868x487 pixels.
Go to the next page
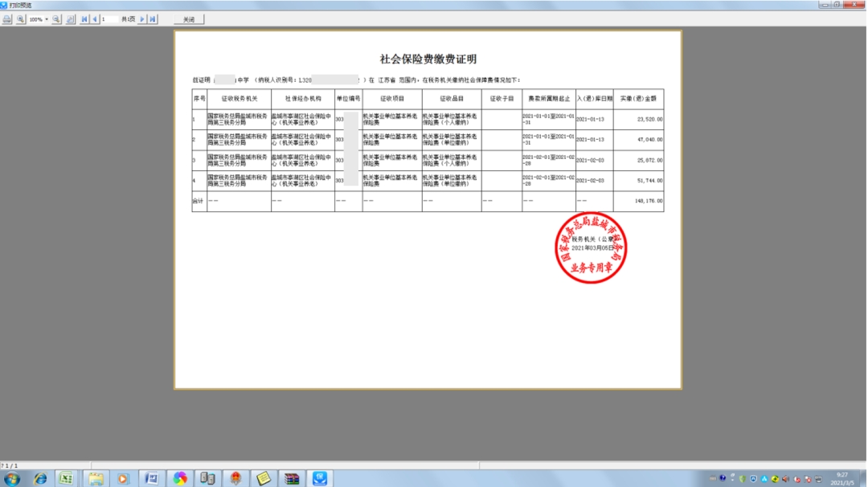[x=142, y=19]
